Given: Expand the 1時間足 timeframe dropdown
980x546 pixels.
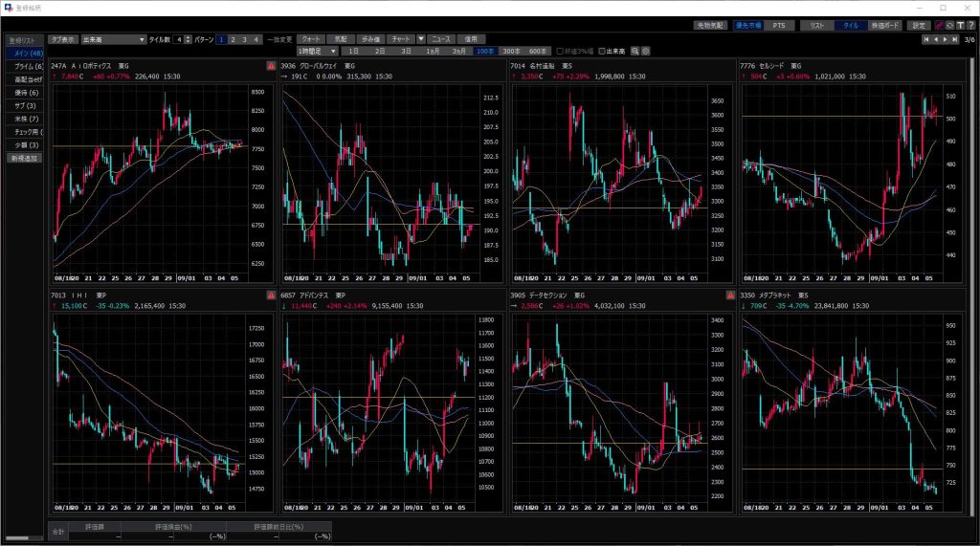Looking at the screenshot, I should [x=333, y=51].
